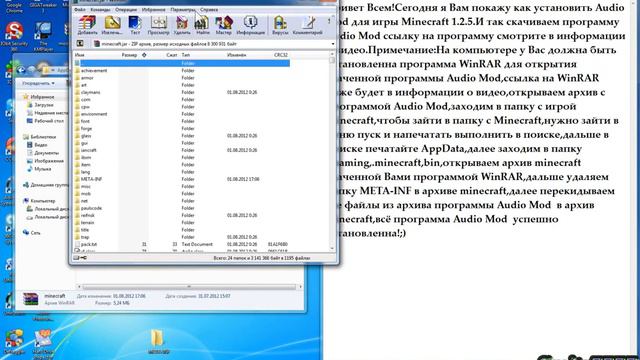Select the '..' parent folder row
This screenshot has height=360, width=640.
[x=182, y=63]
